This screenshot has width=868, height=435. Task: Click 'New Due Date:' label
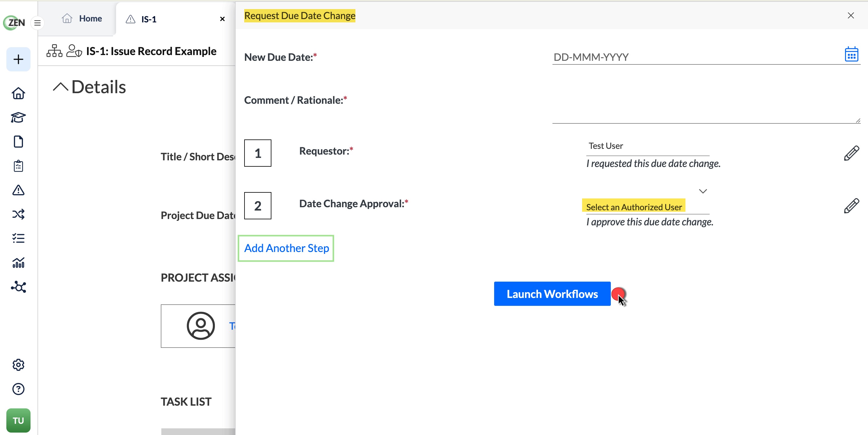click(x=280, y=57)
